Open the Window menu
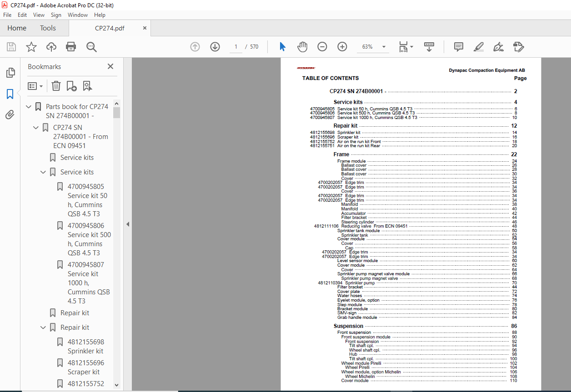Screen dimensions: 571x392 tap(78, 15)
